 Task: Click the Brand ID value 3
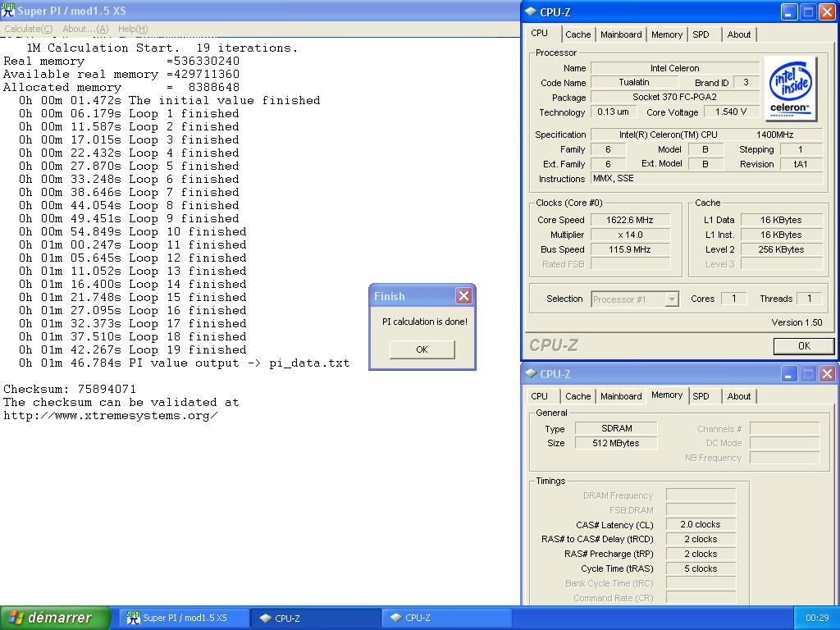point(746,82)
